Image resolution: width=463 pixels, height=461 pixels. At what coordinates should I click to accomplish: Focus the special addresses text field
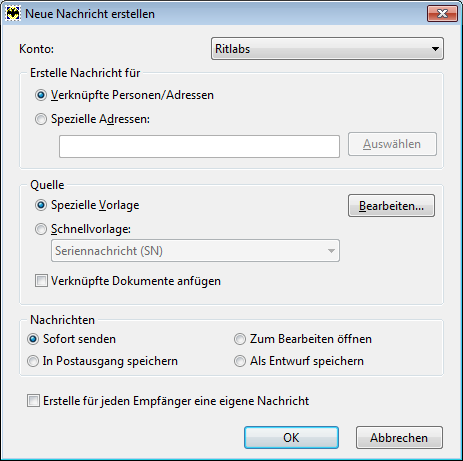click(199, 146)
